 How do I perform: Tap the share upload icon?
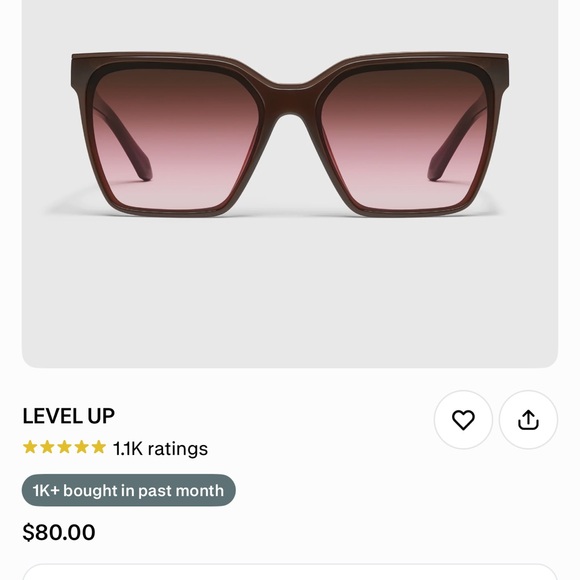[528, 419]
